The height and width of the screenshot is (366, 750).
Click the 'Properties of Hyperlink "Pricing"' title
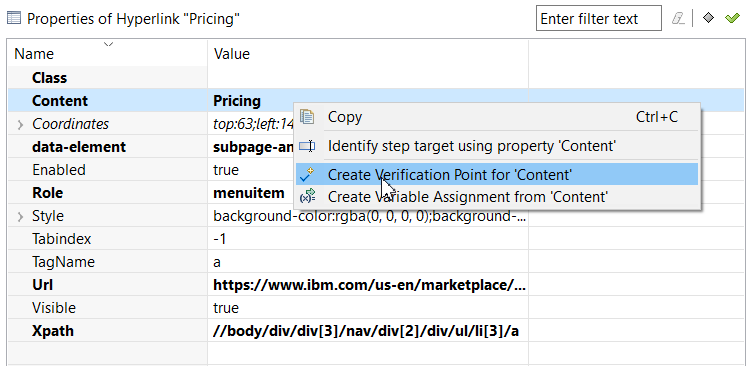click(x=133, y=19)
